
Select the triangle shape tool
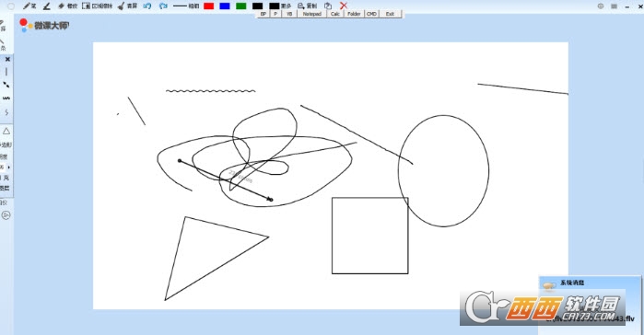(6, 132)
